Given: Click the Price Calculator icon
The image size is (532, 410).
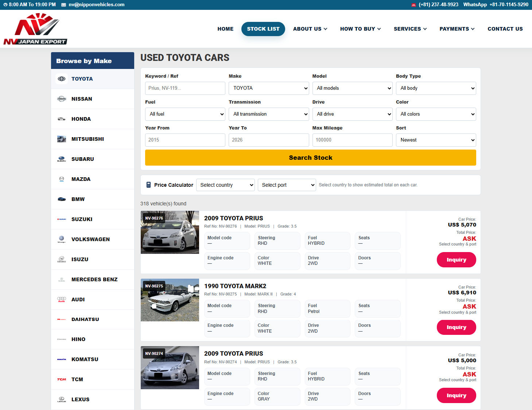Looking at the screenshot, I should [x=148, y=185].
